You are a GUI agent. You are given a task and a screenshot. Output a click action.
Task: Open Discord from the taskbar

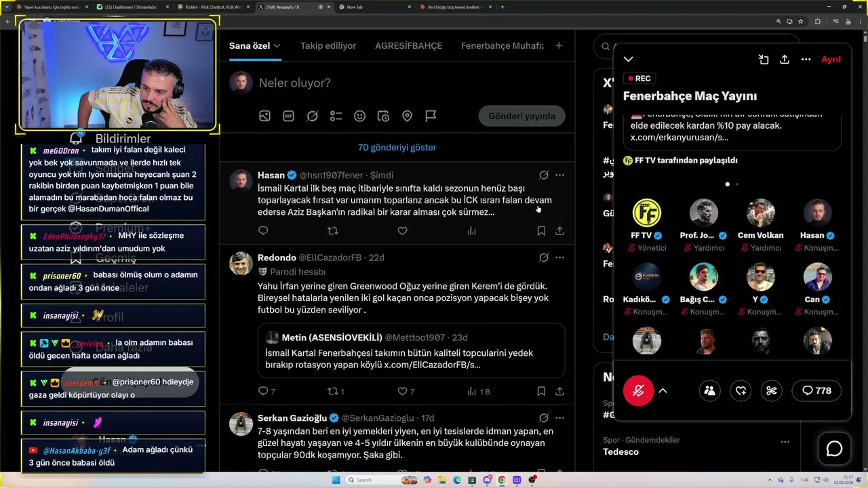[487, 480]
